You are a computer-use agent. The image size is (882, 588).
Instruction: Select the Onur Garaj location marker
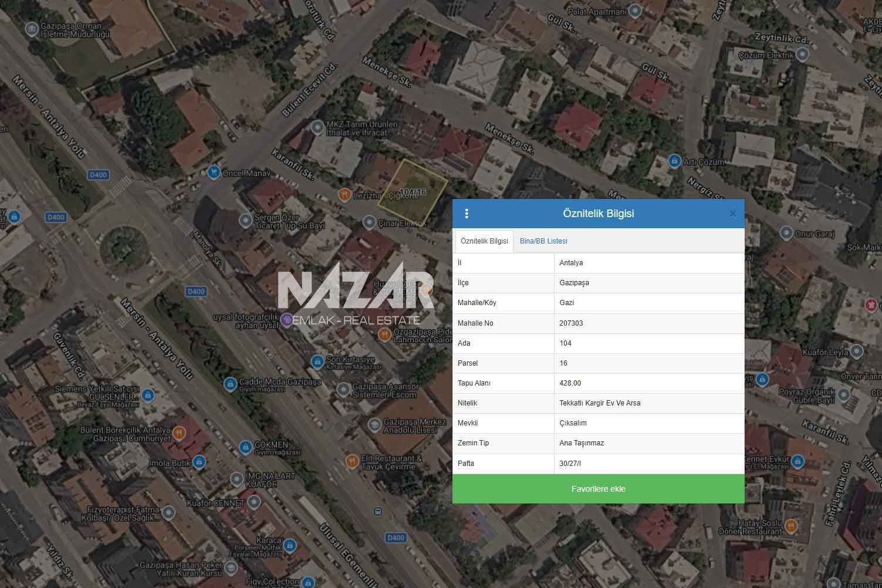point(786,234)
